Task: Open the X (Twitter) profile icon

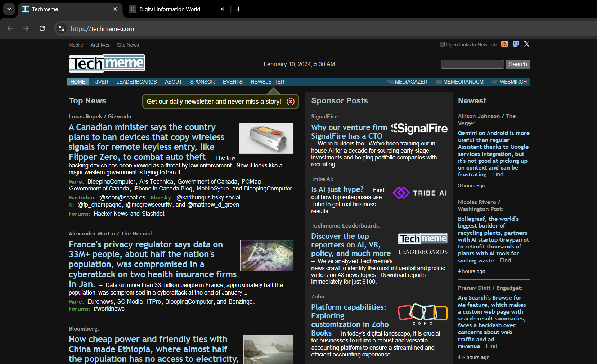Action: (x=527, y=44)
